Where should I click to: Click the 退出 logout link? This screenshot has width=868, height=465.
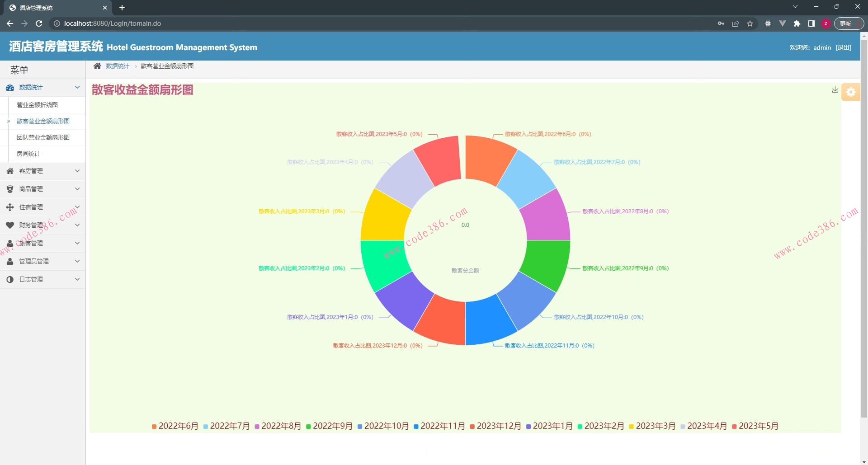(x=843, y=47)
